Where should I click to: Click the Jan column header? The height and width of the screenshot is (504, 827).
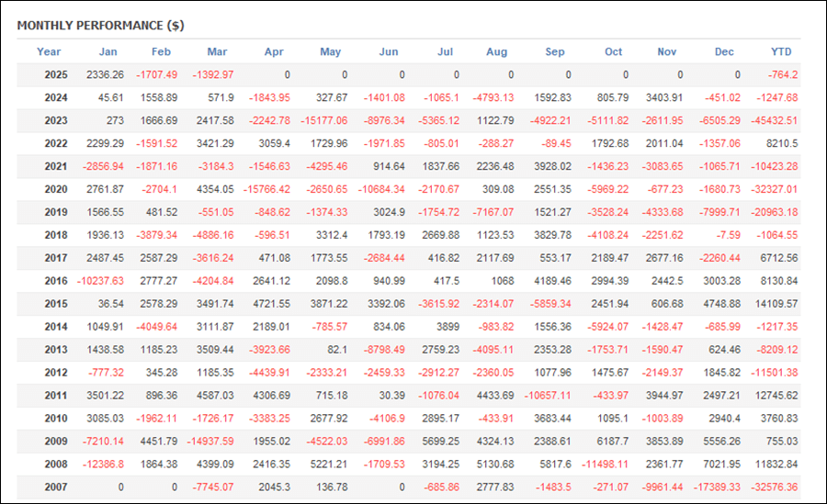108,51
